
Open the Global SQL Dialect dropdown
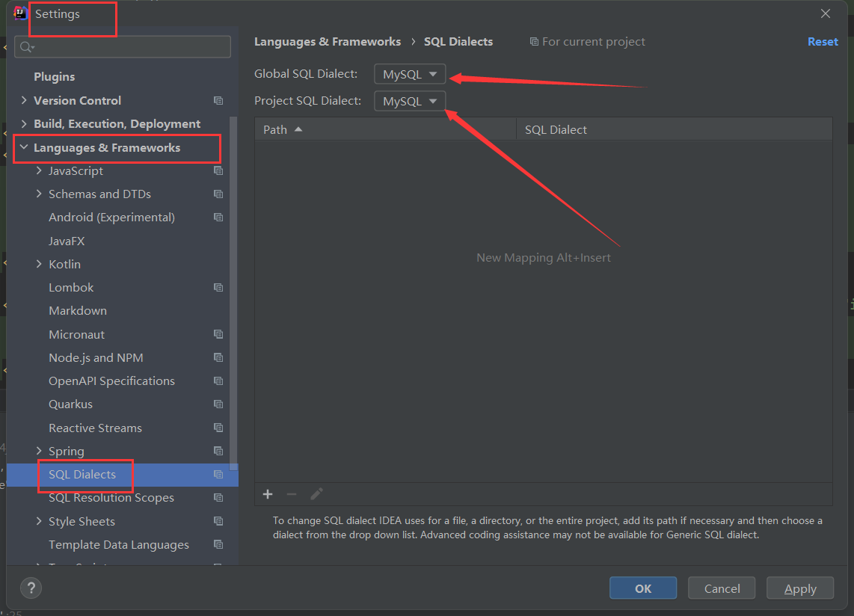410,74
